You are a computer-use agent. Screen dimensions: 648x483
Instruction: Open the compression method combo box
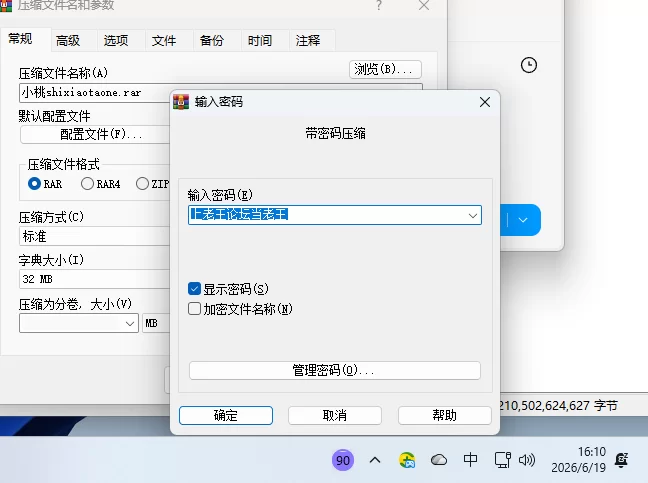point(94,236)
